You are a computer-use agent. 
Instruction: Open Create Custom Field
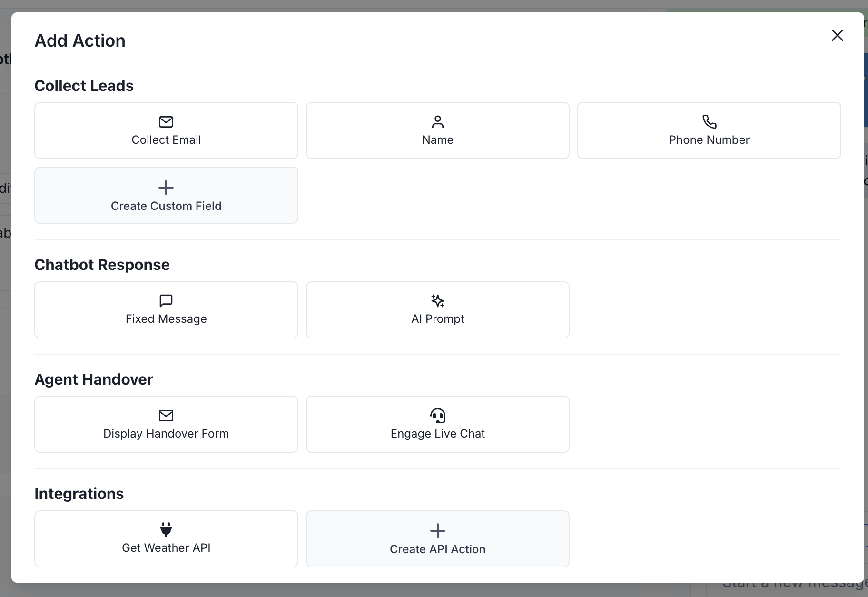click(166, 195)
